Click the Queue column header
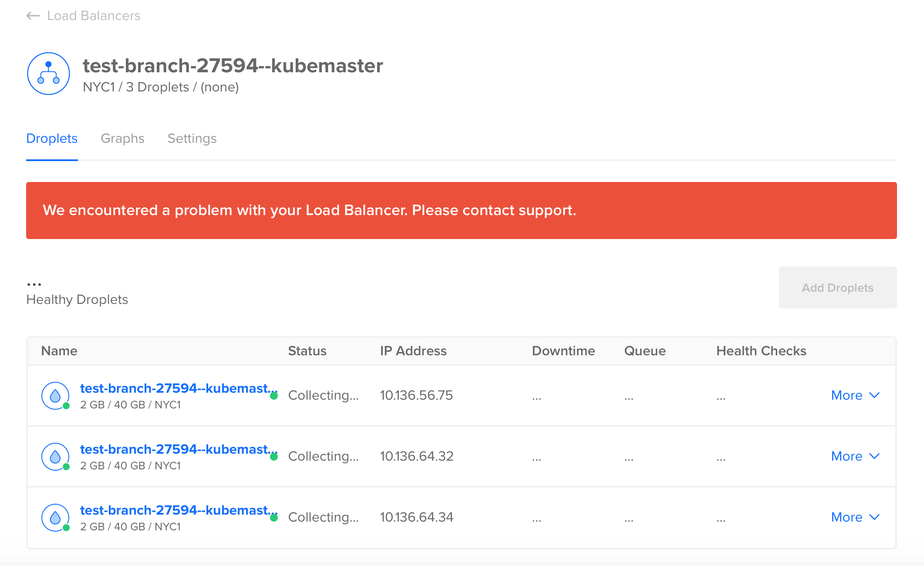 pyautogui.click(x=645, y=351)
